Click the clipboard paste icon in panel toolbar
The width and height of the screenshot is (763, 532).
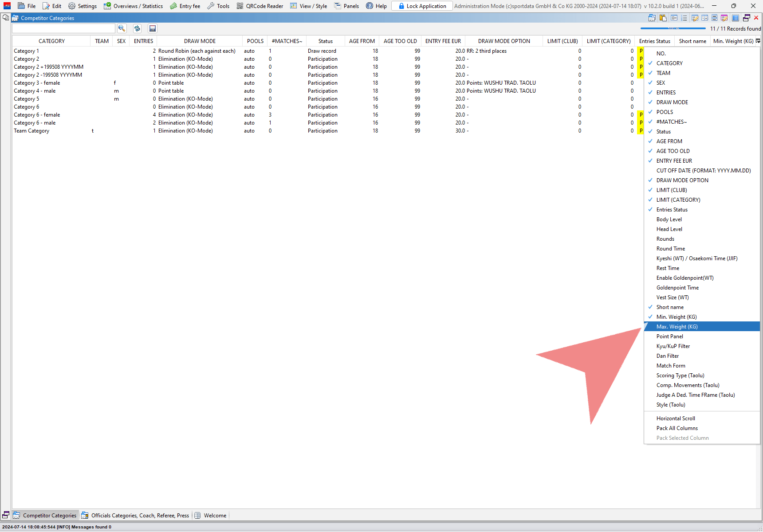pyautogui.click(x=663, y=18)
